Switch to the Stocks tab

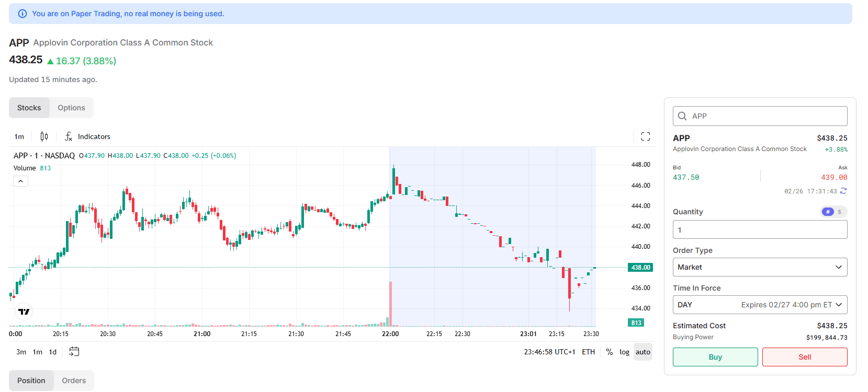(x=29, y=108)
